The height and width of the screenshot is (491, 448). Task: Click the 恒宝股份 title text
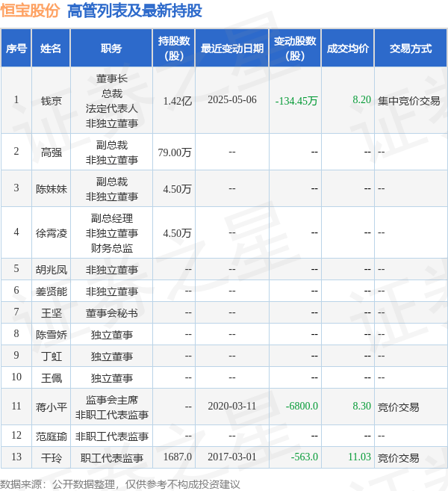tap(30, 10)
